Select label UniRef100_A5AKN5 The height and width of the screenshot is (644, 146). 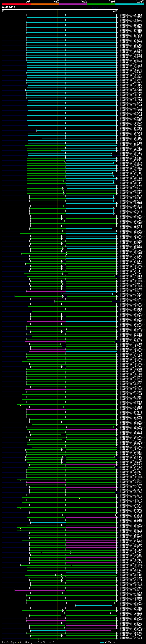131,151
